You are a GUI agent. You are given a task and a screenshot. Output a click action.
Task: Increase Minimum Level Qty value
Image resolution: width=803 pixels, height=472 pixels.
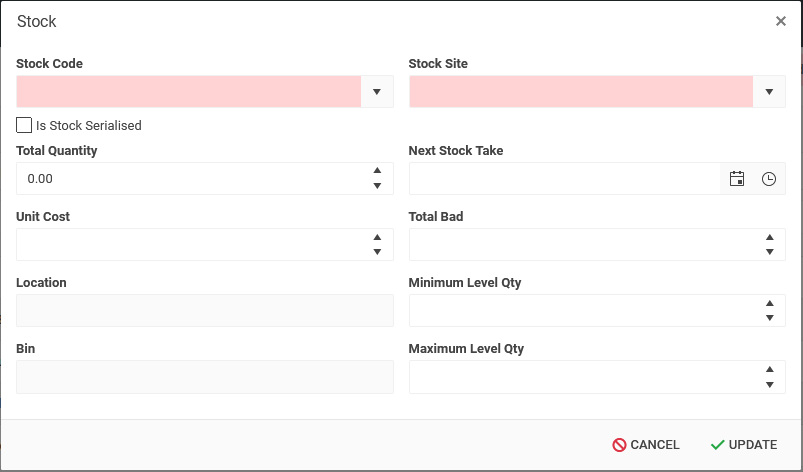tap(769, 303)
